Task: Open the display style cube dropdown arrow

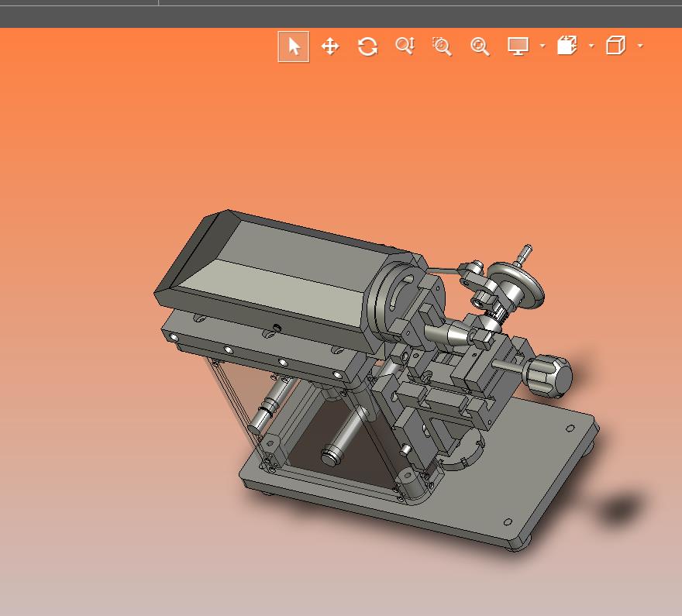Action: coord(640,46)
